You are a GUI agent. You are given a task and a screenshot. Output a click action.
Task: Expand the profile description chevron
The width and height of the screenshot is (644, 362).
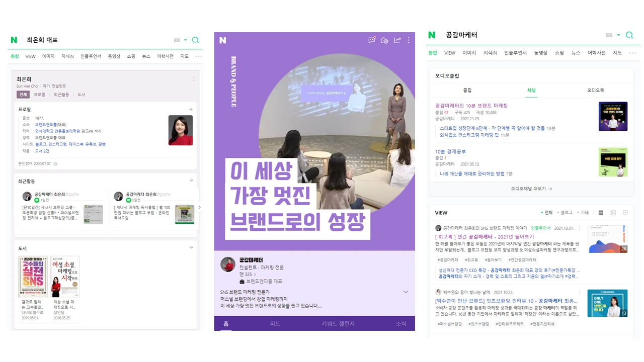[406, 292]
